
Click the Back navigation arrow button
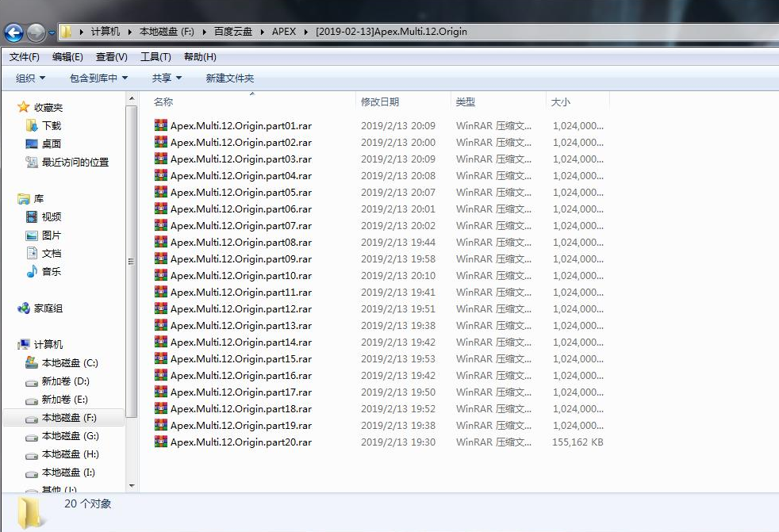click(14, 33)
